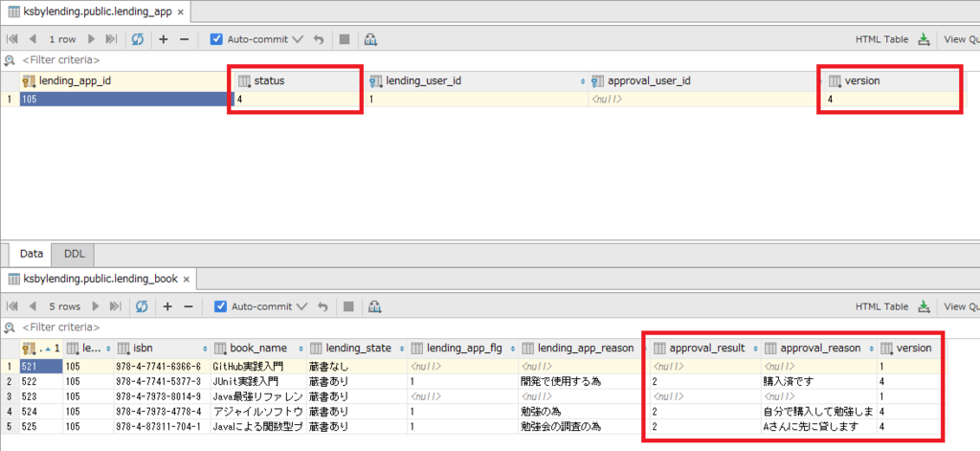This screenshot has width=980, height=451.
Task: Click the filter magnifier icon in lending_app panel
Action: [x=10, y=60]
